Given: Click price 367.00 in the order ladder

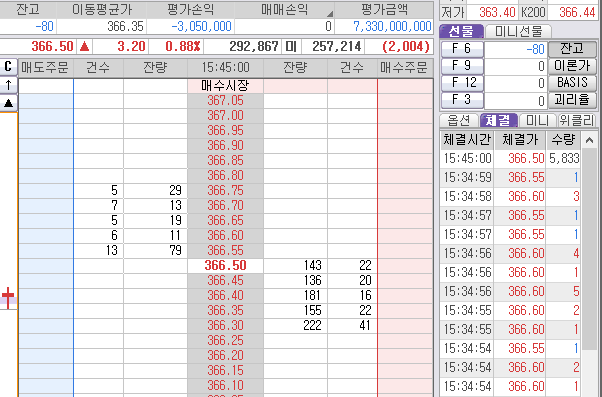Looking at the screenshot, I should click(x=225, y=116).
